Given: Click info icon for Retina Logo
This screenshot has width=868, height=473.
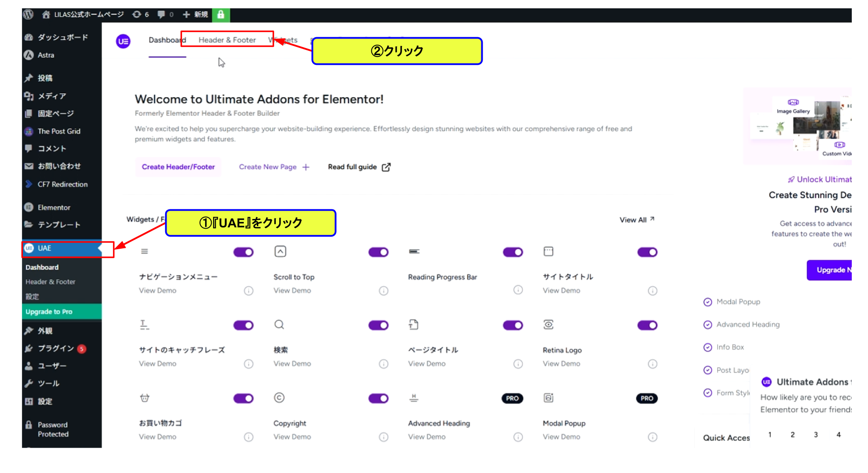Looking at the screenshot, I should tap(653, 364).
